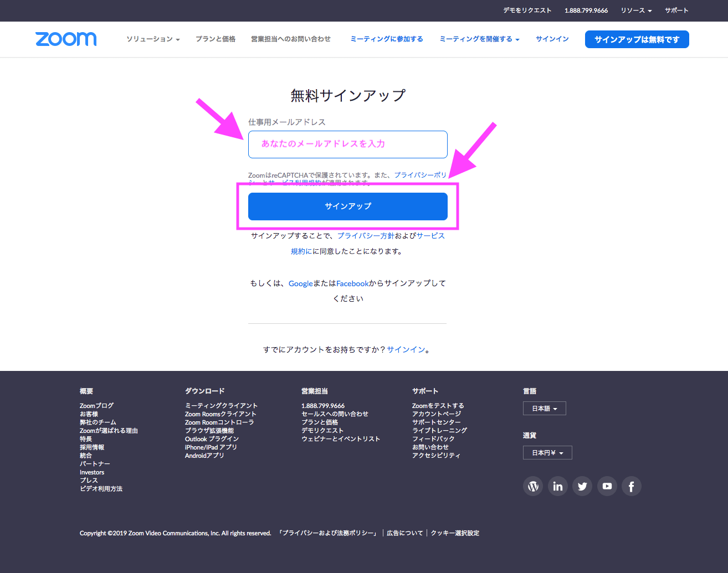Call 1.888.799.9666 in top bar
The width and height of the screenshot is (728, 573).
point(586,11)
